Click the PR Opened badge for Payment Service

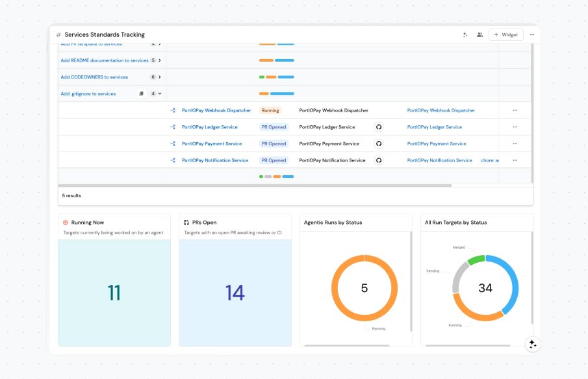click(x=274, y=143)
